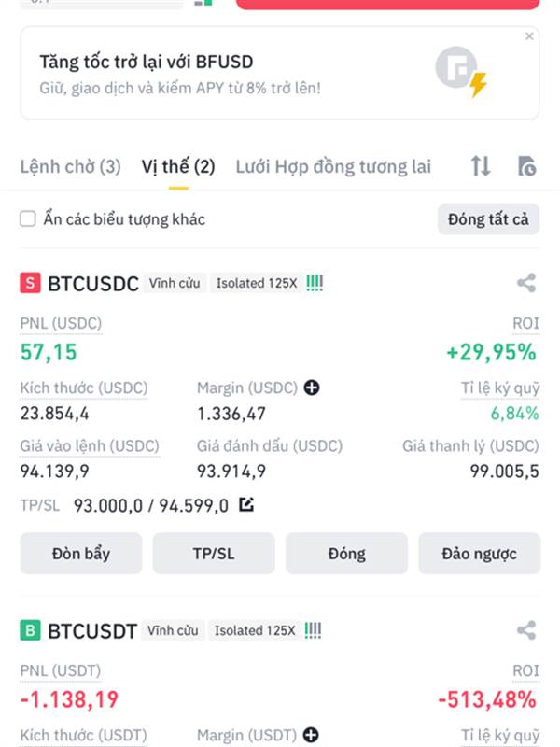Tap the TP/SL button
Viewport: 560px width, 747px height.
pyautogui.click(x=214, y=554)
